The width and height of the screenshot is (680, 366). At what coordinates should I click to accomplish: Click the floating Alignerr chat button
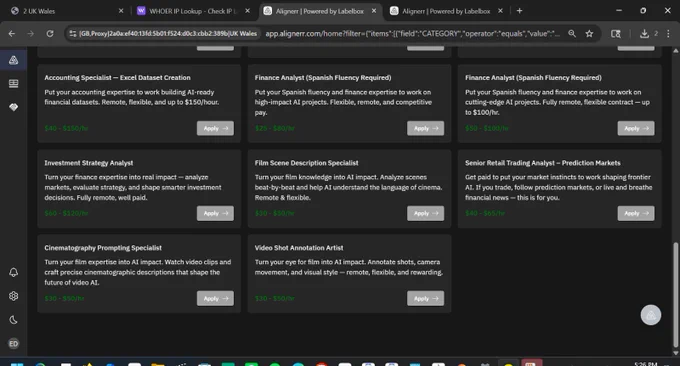tap(651, 315)
